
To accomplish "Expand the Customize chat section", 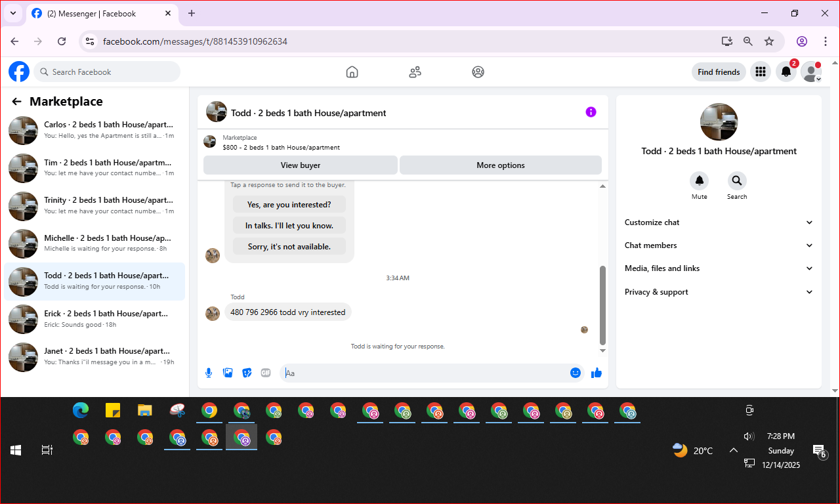I will (x=719, y=222).
